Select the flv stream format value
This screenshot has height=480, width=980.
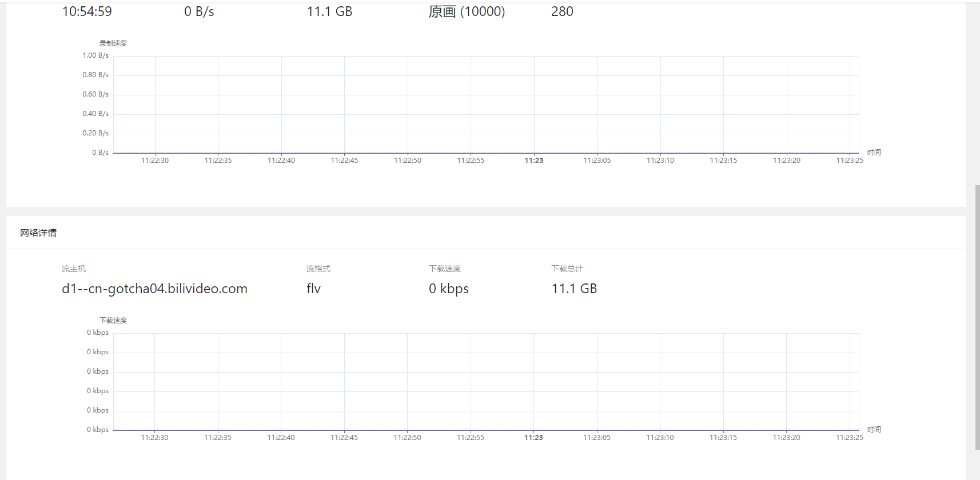tap(313, 289)
